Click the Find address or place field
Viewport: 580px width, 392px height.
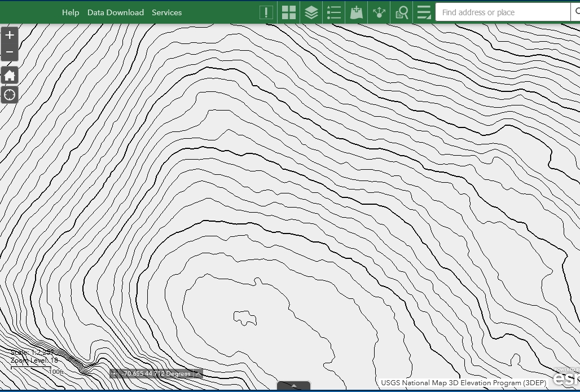[x=502, y=12]
